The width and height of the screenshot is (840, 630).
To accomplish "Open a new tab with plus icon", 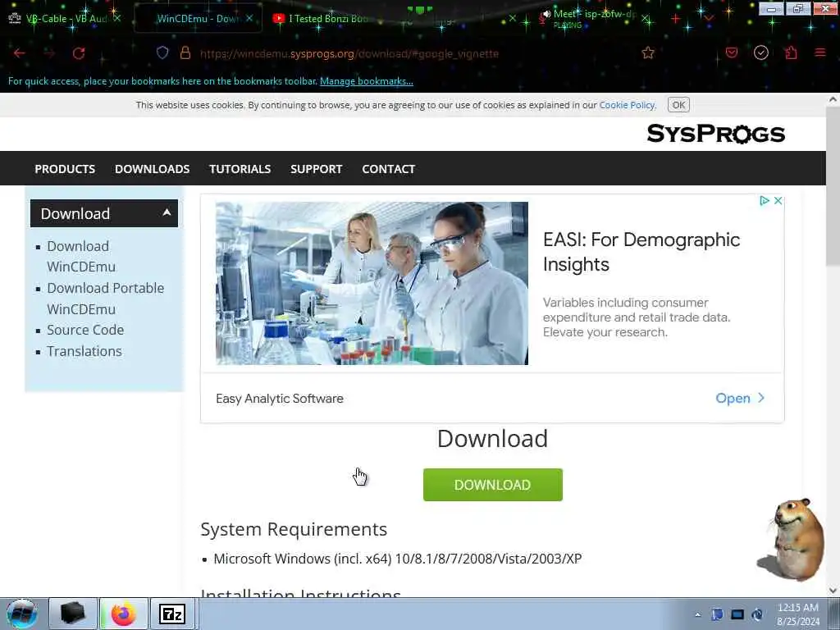I will tap(676, 20).
